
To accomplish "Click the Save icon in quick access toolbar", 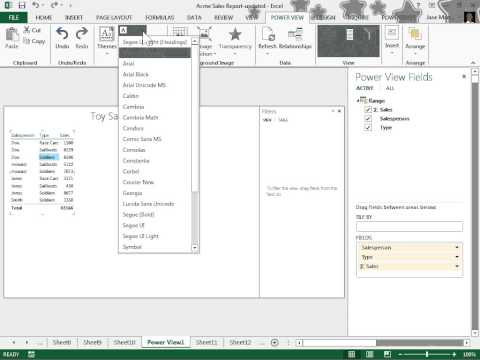I will coord(22,6).
